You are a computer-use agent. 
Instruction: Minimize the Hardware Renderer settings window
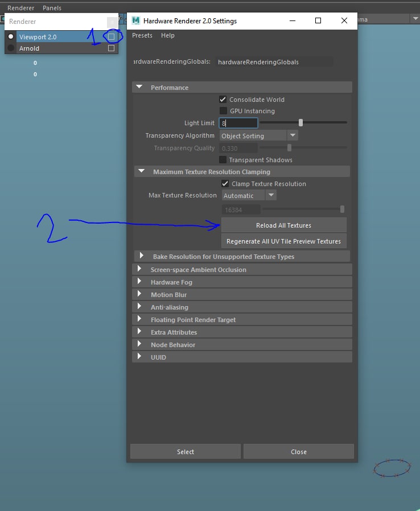(293, 20)
